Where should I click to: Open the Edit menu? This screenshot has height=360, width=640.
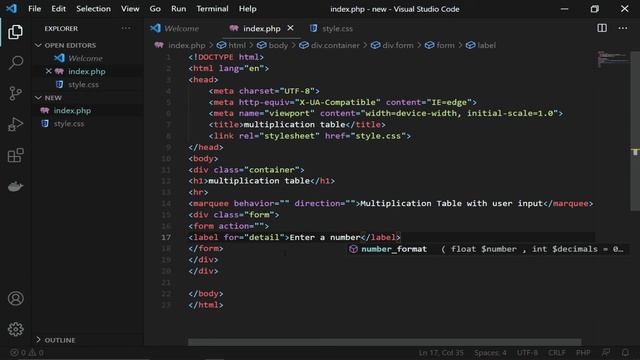point(58,9)
